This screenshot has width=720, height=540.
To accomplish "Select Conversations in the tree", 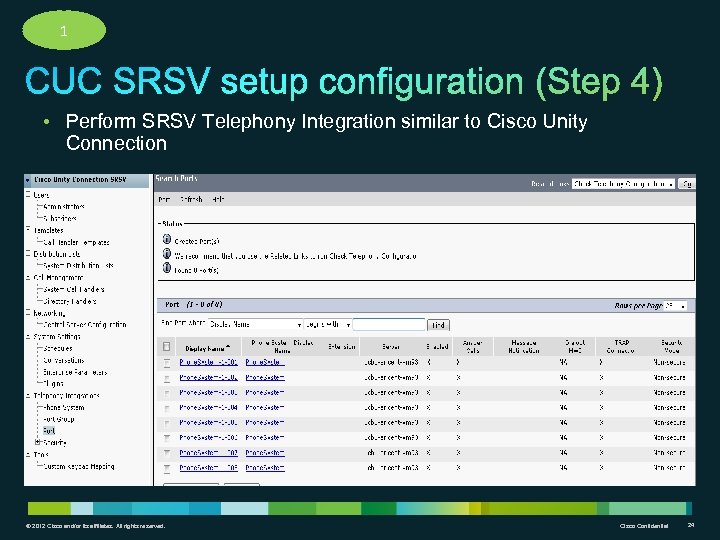I will coord(64,360).
